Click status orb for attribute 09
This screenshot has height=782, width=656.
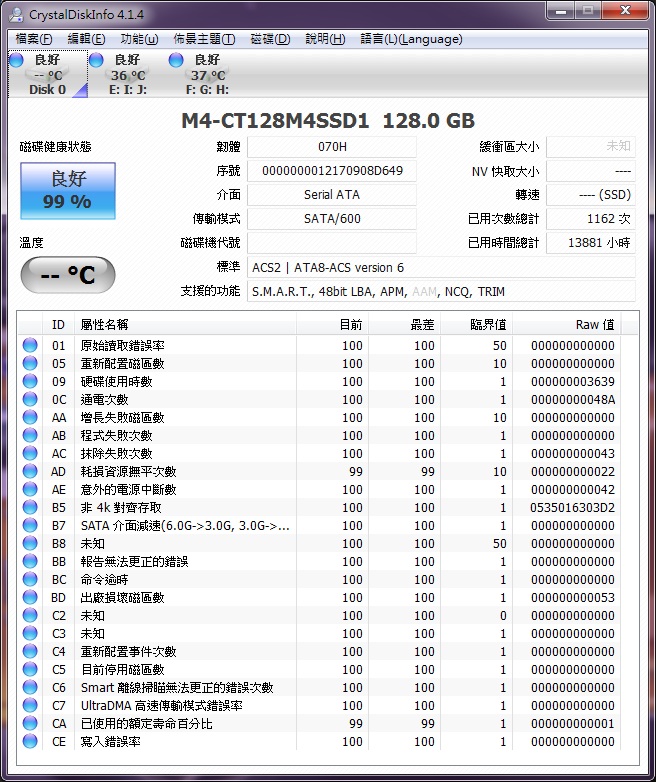click(x=30, y=381)
